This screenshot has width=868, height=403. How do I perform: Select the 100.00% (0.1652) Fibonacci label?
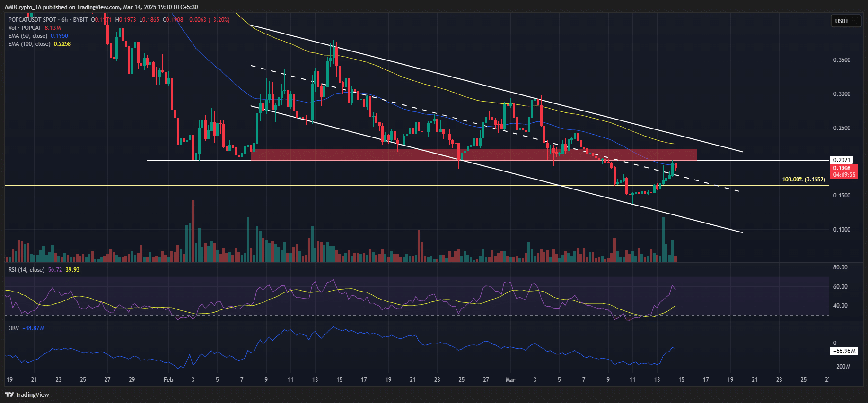(803, 180)
